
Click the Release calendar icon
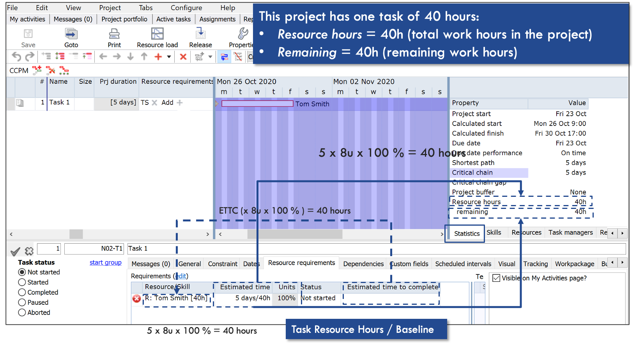(x=200, y=33)
